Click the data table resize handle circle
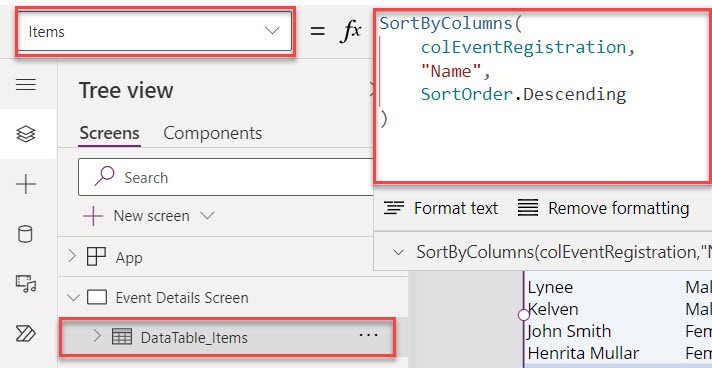The height and width of the screenshot is (368, 712). pyautogui.click(x=524, y=314)
